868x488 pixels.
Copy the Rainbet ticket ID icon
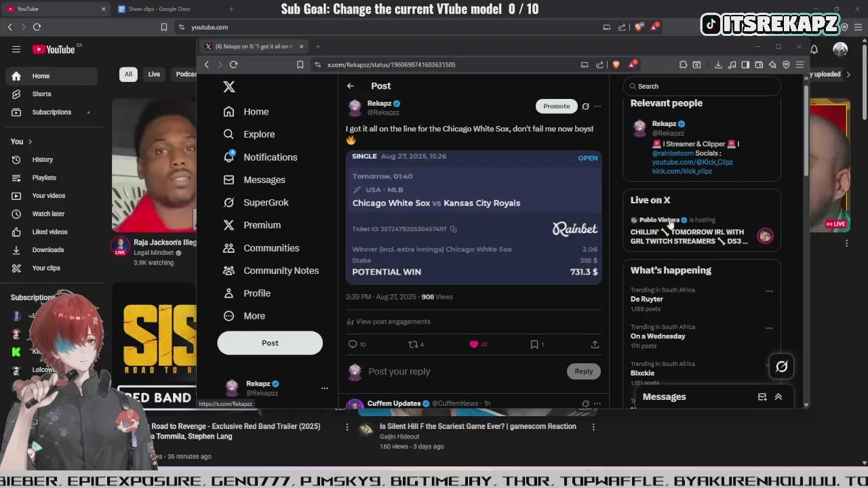point(454,229)
